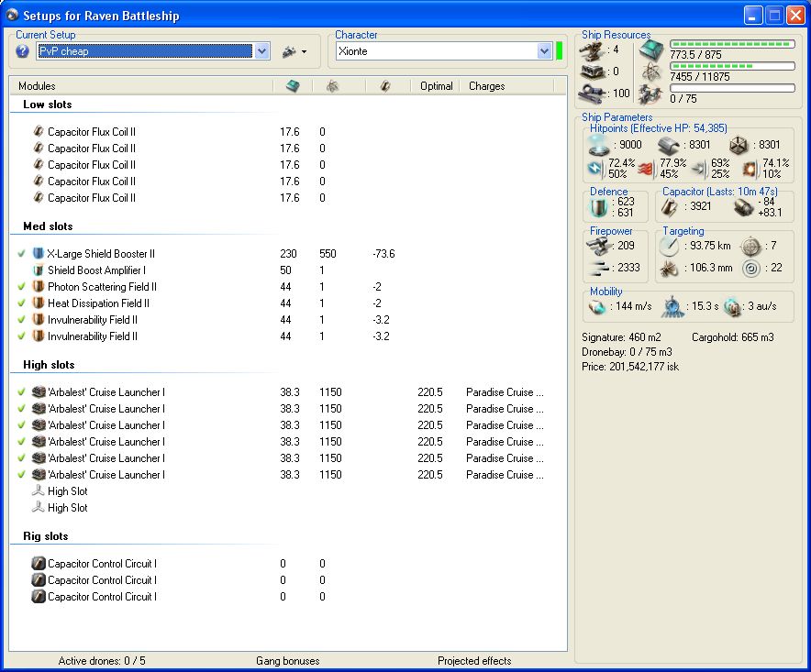The width and height of the screenshot is (811, 672).
Task: Open the Gang bonuses panel
Action: click(287, 661)
